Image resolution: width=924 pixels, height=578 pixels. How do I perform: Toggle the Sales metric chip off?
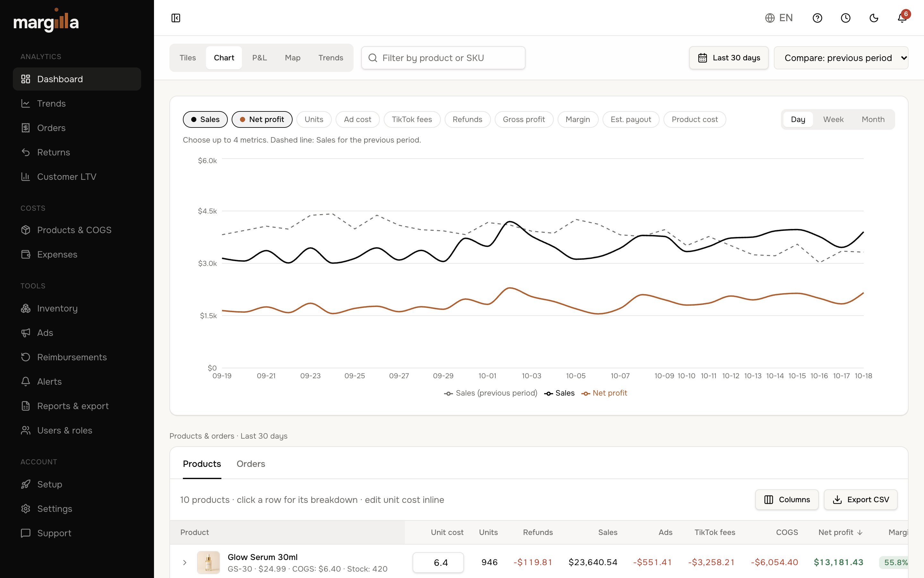[x=205, y=119]
